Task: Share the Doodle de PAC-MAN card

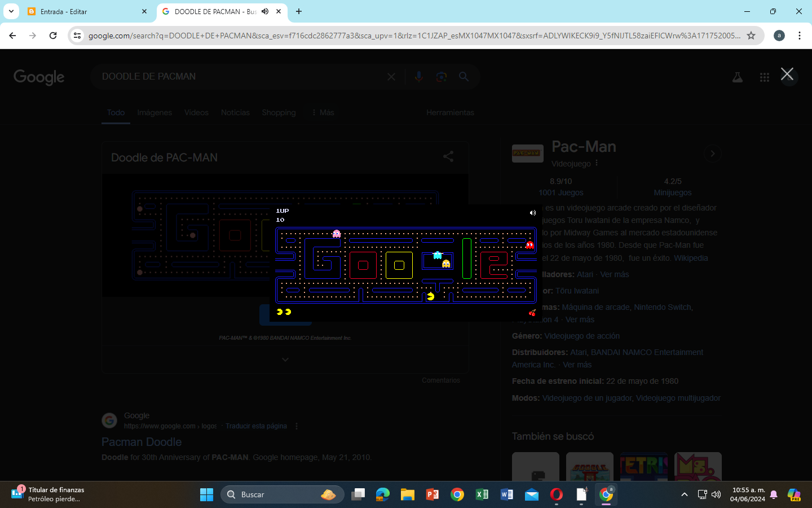Action: [x=448, y=156]
